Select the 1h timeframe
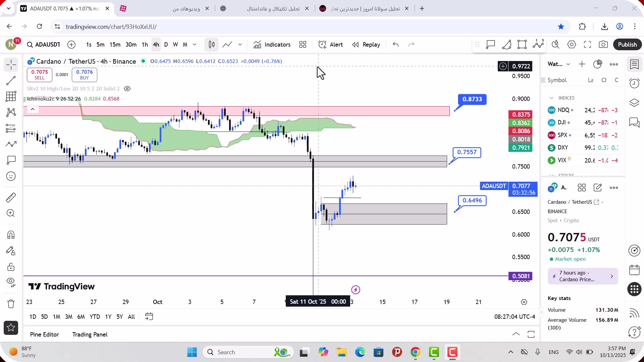644x362 pixels. tap(145, 45)
